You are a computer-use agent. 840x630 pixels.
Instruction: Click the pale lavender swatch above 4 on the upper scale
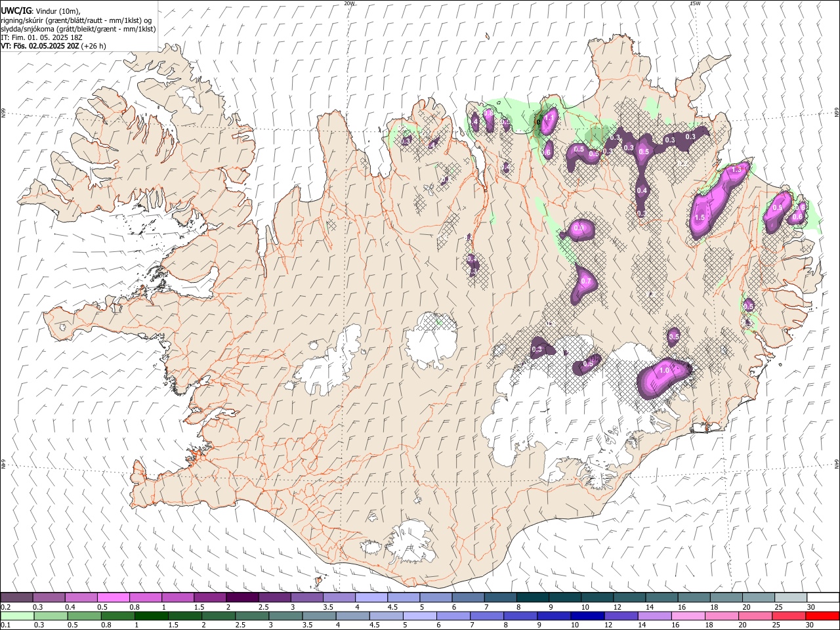click(371, 597)
